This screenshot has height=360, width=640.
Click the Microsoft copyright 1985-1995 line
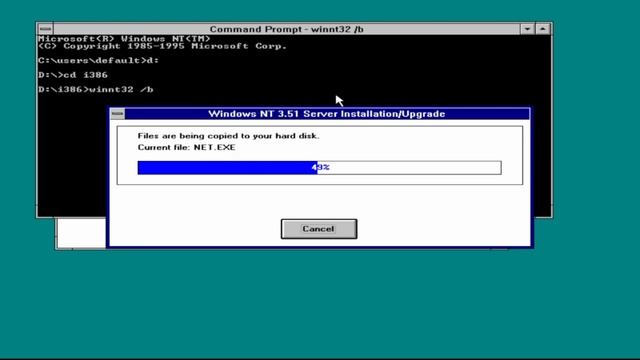pos(162,46)
